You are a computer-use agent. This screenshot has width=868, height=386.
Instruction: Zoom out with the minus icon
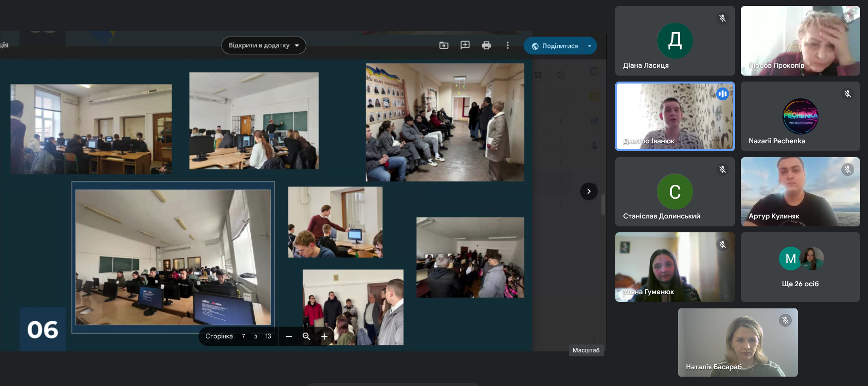[x=289, y=337]
